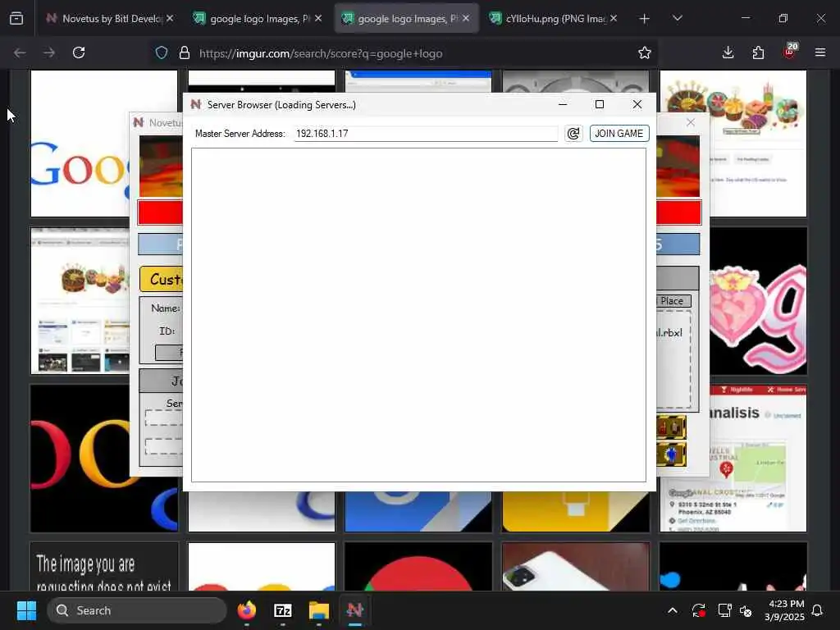
Task: Open File Explorer from the taskbar
Action: (x=319, y=610)
